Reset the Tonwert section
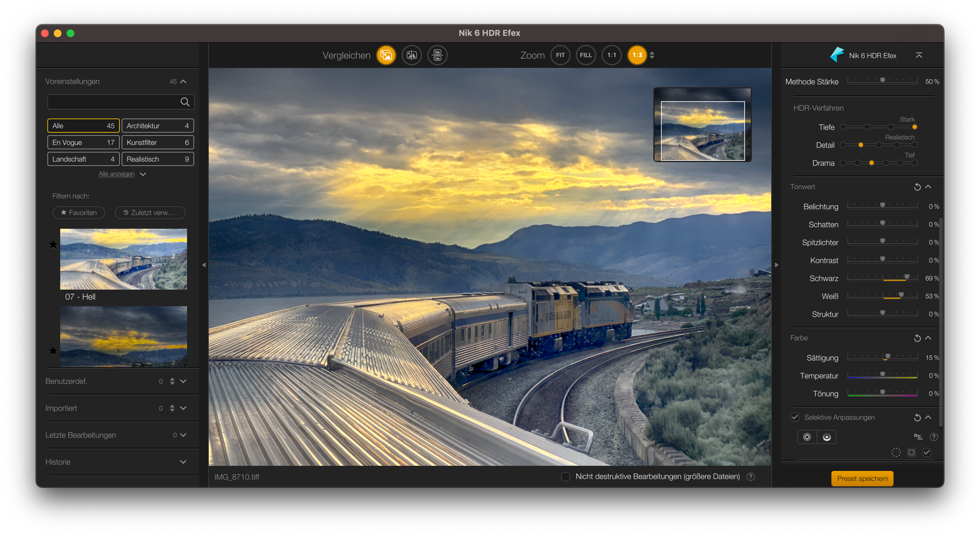The height and width of the screenshot is (535, 980). (x=917, y=187)
